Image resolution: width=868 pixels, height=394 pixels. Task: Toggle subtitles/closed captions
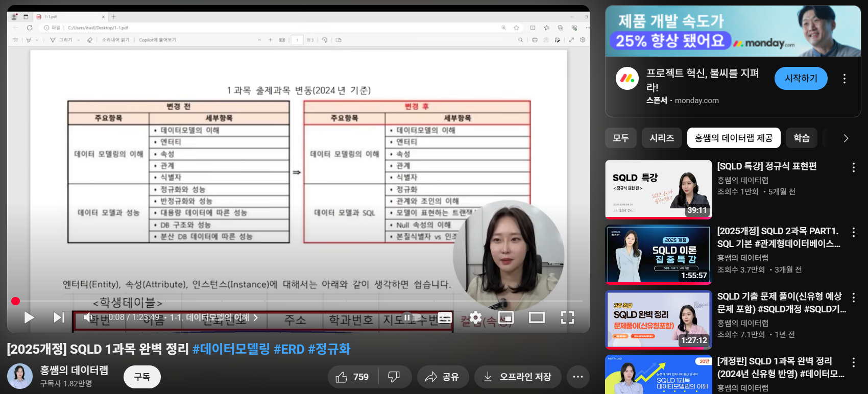(x=445, y=317)
